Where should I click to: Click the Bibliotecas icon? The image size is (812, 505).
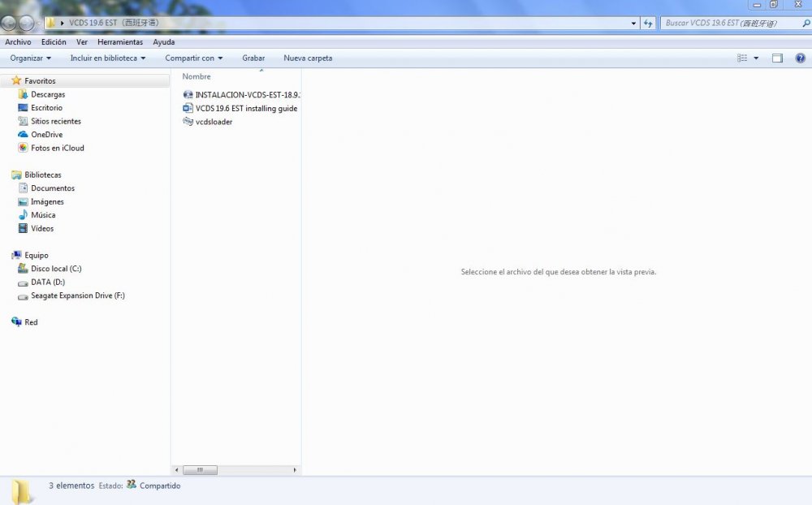click(x=16, y=175)
